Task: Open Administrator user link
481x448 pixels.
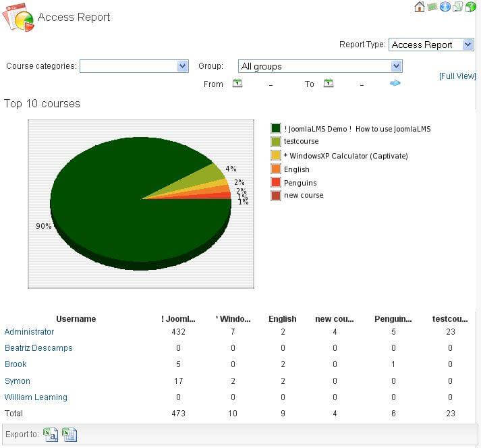Action: (29, 332)
